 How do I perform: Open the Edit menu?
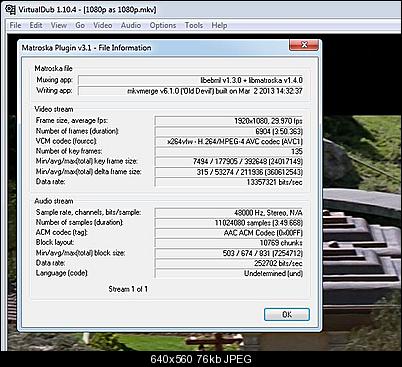click(x=36, y=25)
